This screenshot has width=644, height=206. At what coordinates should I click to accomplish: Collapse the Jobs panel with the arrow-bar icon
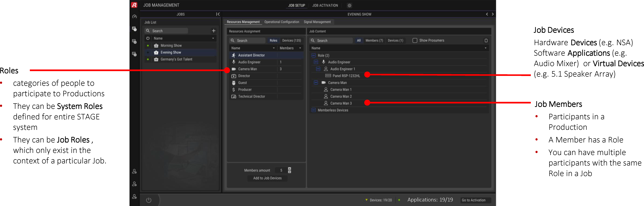(x=218, y=14)
